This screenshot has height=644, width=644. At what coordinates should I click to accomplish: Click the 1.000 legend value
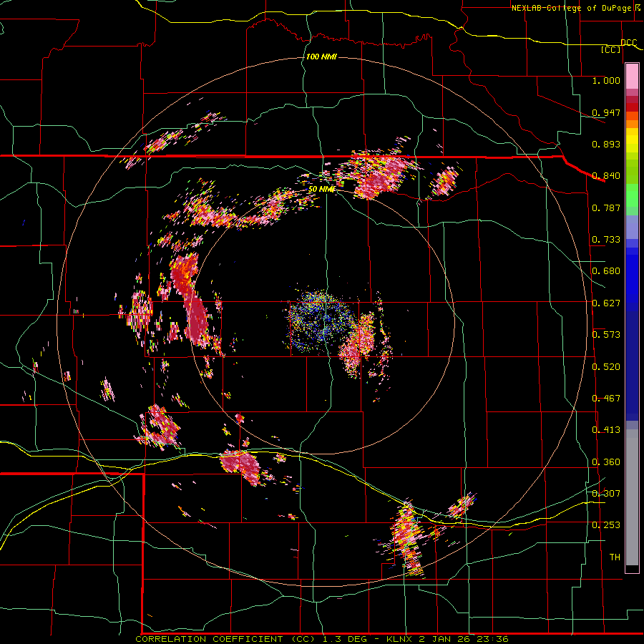(x=606, y=80)
